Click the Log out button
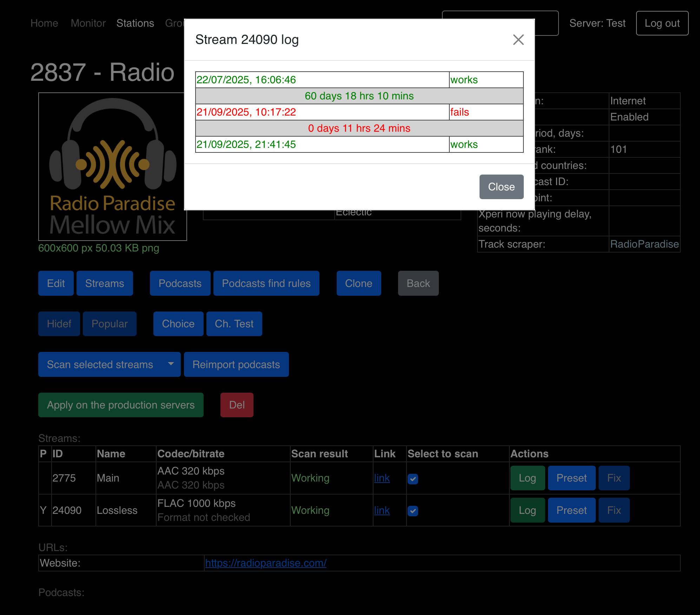 662,23
